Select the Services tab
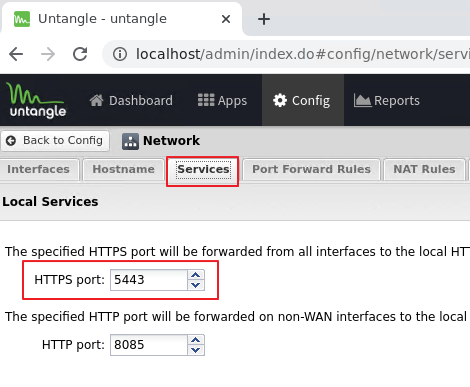This screenshot has height=387, width=470. [203, 169]
